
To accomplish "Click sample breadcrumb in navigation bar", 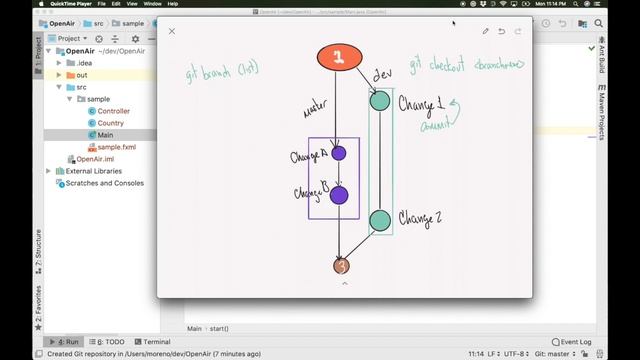I will pos(128,24).
